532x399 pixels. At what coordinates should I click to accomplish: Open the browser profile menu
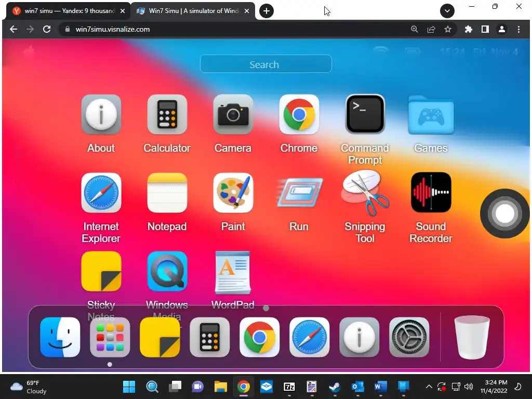[x=502, y=29]
